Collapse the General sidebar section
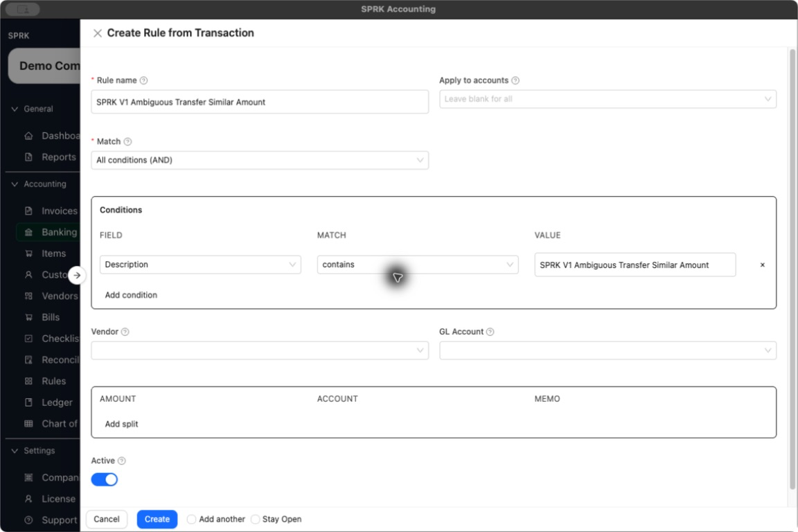This screenshot has height=532, width=798. (x=15, y=109)
